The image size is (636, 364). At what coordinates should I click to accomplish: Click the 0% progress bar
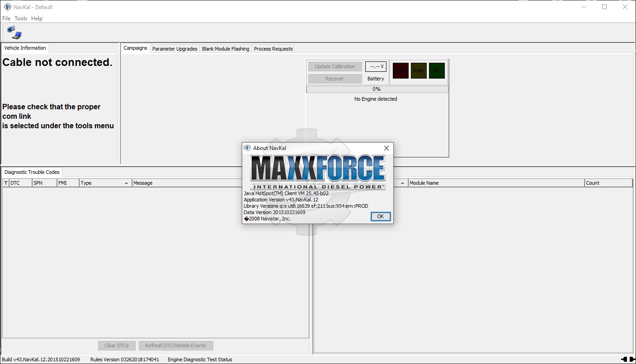pyautogui.click(x=377, y=89)
